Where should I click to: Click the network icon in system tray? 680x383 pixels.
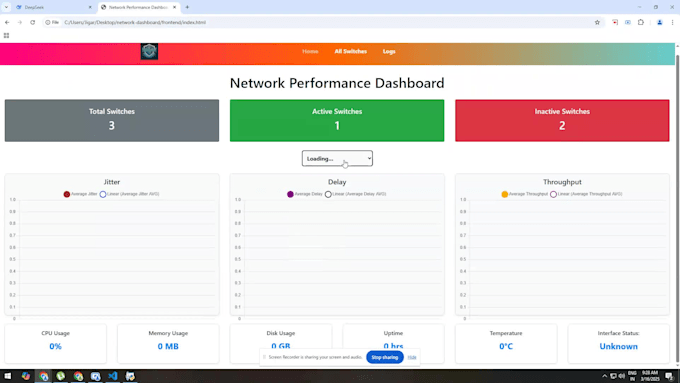tap(613, 376)
